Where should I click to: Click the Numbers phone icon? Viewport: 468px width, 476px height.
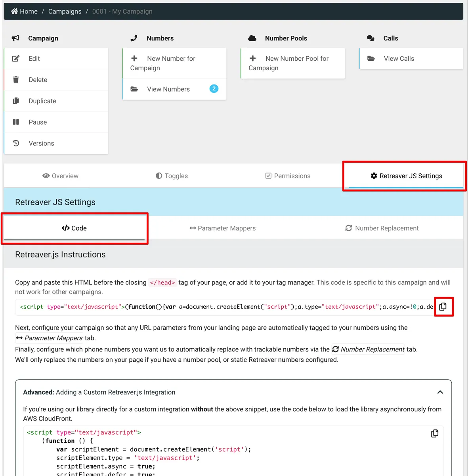point(134,38)
